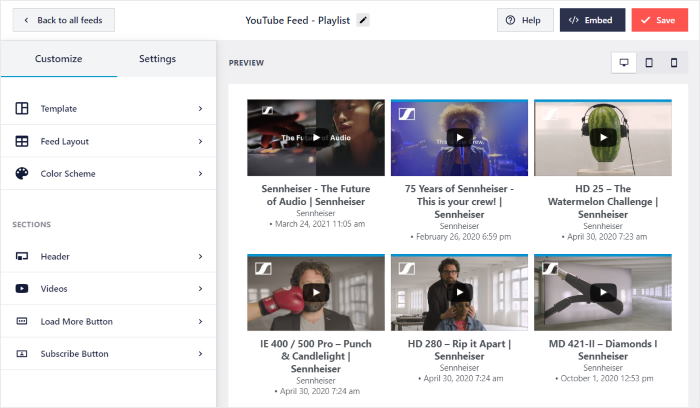Click the Template layout icon
Image resolution: width=700 pixels, height=408 pixels.
click(22, 108)
